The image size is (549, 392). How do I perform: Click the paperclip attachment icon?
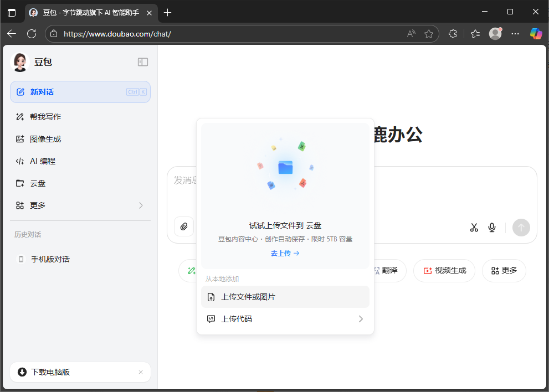(x=183, y=226)
